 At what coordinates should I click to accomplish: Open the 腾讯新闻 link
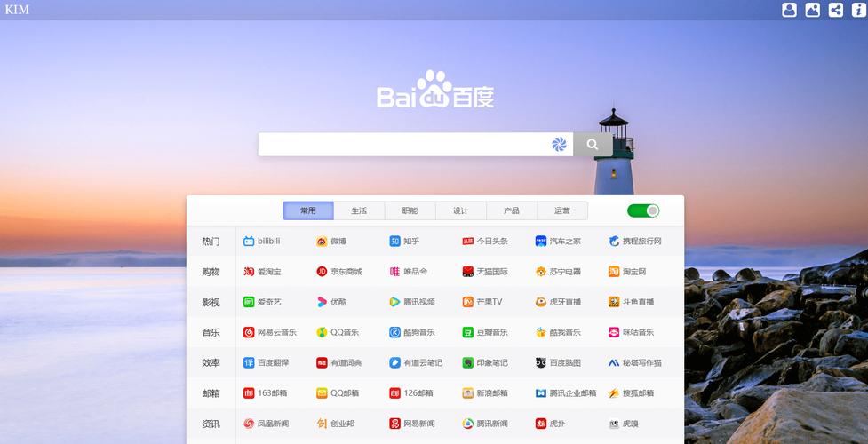[485, 424]
